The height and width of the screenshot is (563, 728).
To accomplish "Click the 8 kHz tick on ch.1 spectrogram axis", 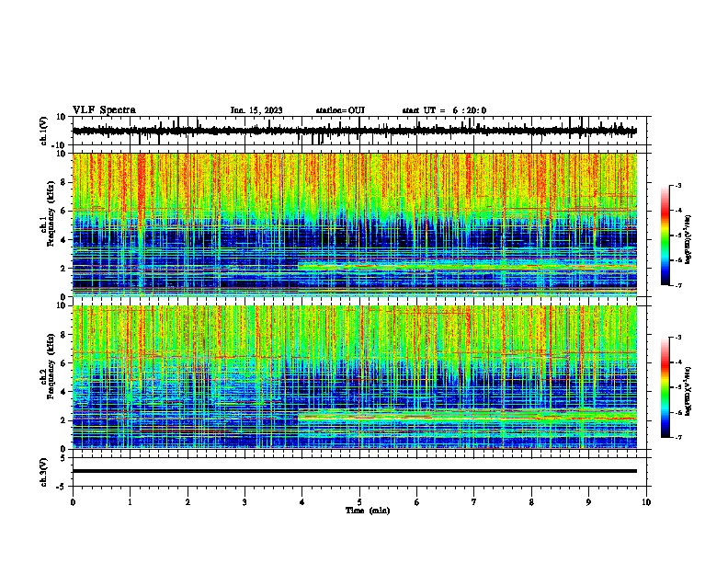I will pos(63,182).
